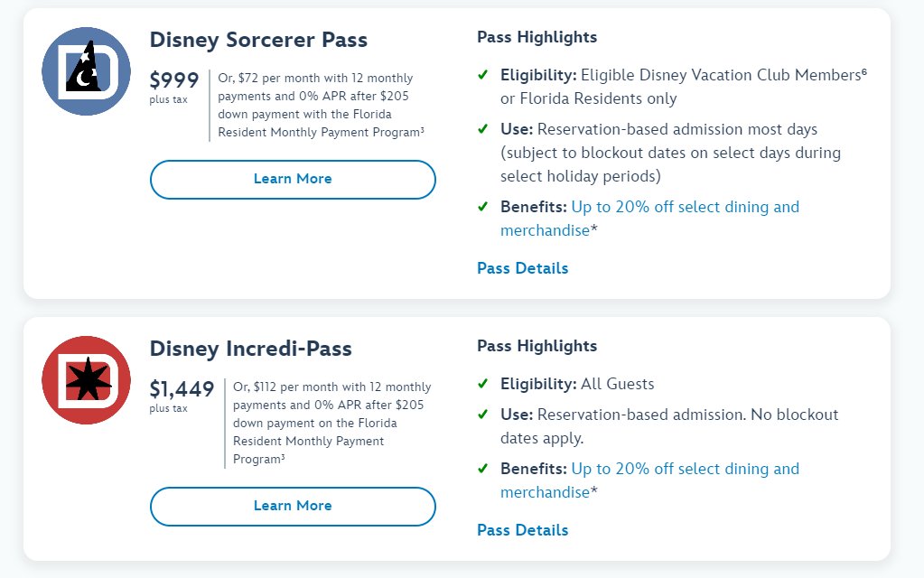Click the Sorcerer Pass Benefits green checkmark

point(483,207)
